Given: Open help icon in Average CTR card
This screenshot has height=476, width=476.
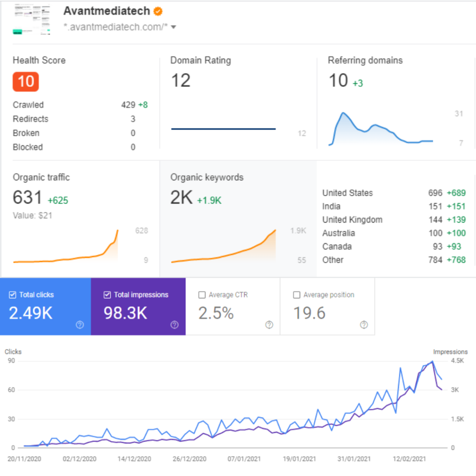Looking at the screenshot, I should point(269,325).
